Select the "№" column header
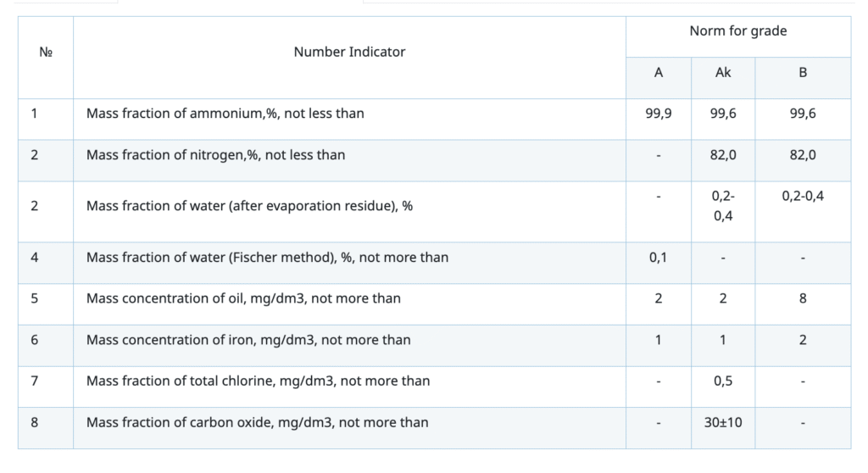The image size is (868, 473). 46,52
